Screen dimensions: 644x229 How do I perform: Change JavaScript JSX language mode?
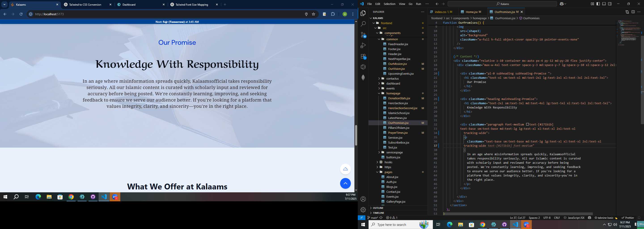pyautogui.click(x=576, y=218)
